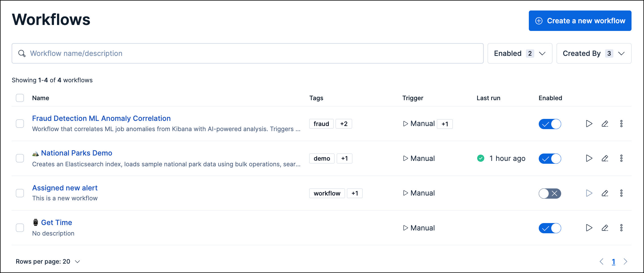The image size is (644, 273).
Task: Change the Rows per page setting
Action: pyautogui.click(x=47, y=261)
